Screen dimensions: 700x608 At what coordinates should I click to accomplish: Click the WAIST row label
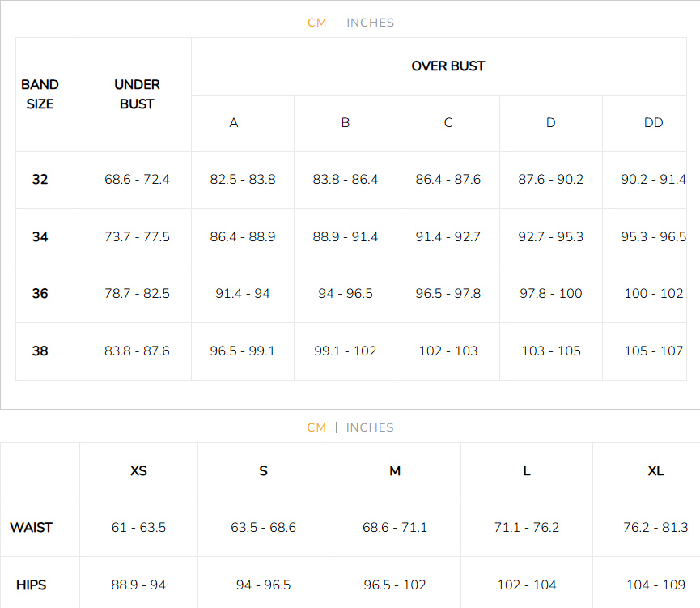[x=31, y=528]
